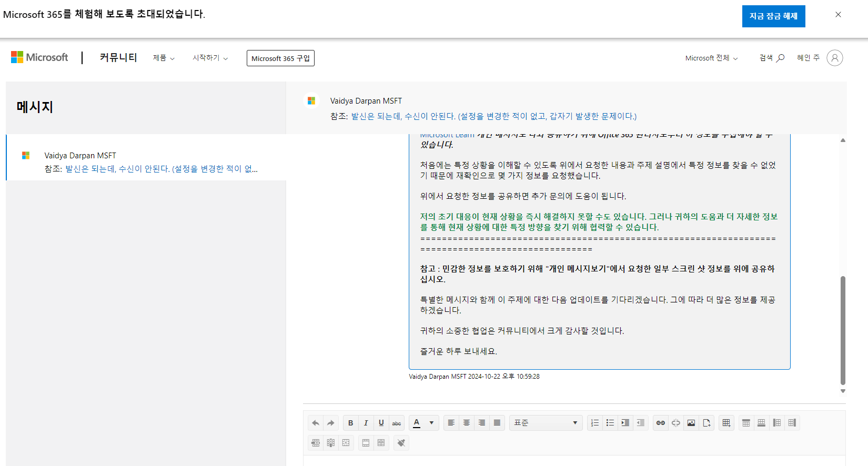Clear text formatting
868x466 pixels.
click(x=401, y=443)
